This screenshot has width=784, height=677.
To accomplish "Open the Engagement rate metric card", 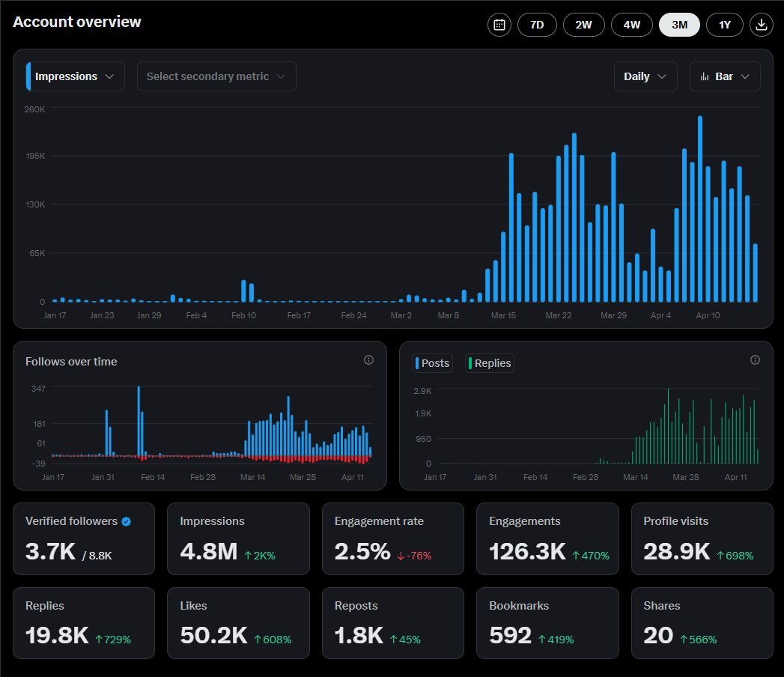I will [393, 539].
